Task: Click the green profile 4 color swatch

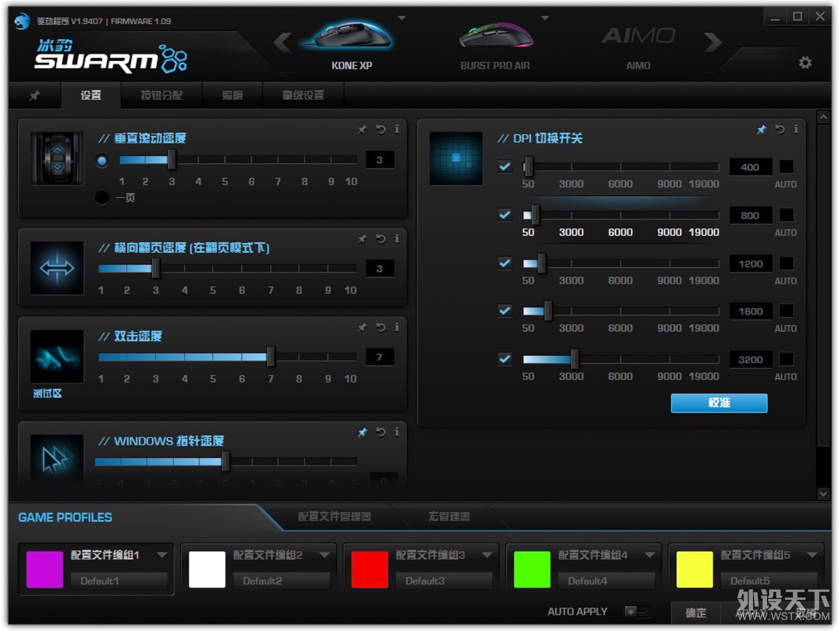Action: click(x=532, y=570)
